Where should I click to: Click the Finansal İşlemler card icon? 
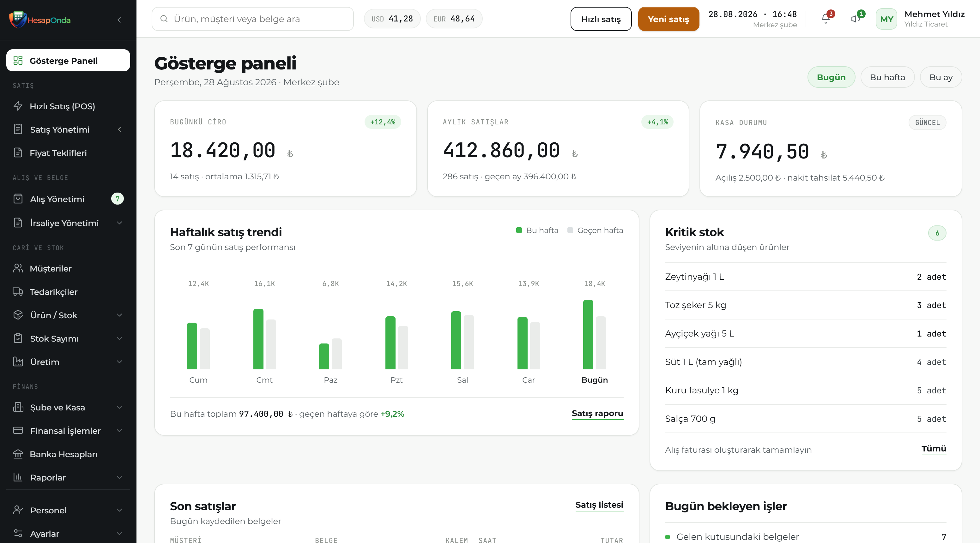18,430
